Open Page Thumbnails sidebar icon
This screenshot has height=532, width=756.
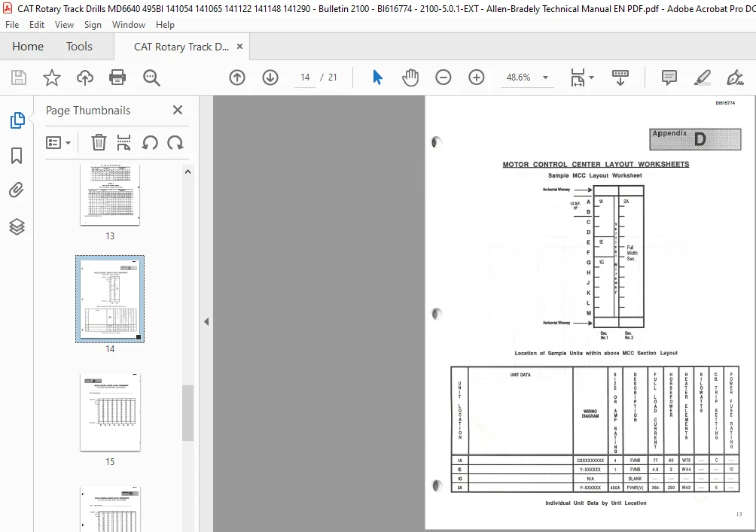point(17,120)
